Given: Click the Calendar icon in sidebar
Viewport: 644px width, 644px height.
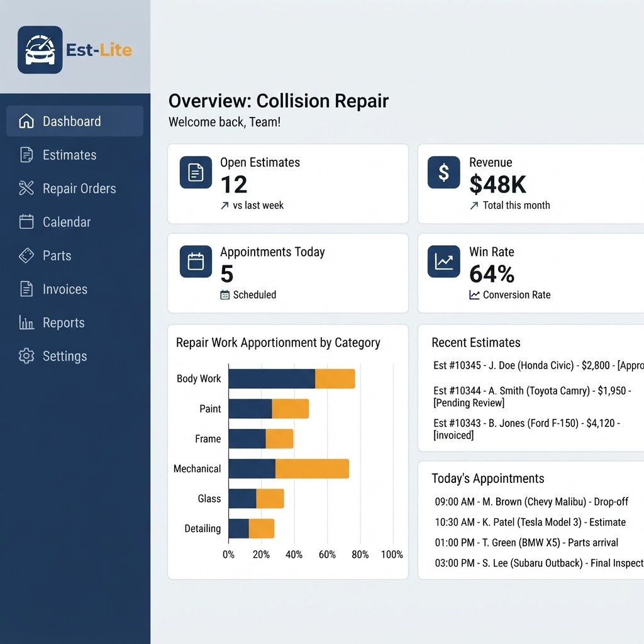Looking at the screenshot, I should coord(26,222).
